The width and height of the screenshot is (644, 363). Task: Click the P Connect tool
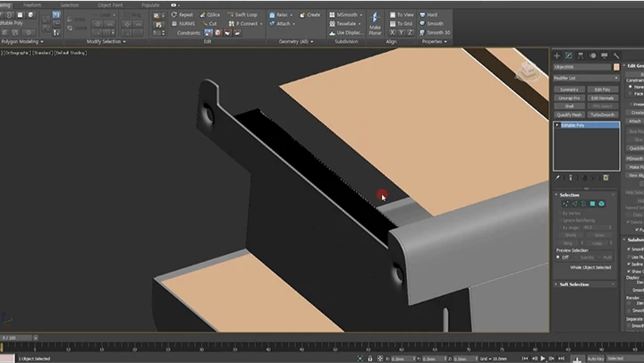[243, 24]
